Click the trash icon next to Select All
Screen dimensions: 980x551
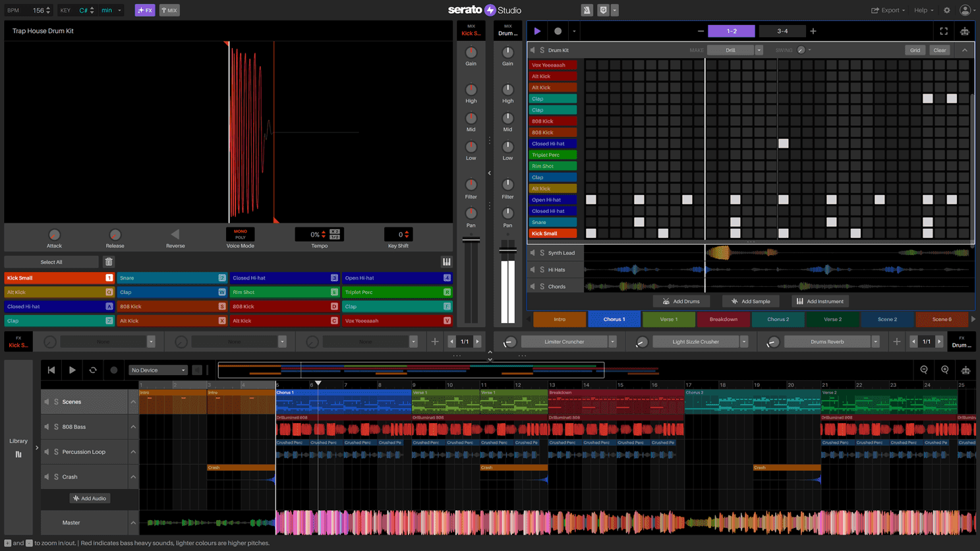(x=109, y=262)
